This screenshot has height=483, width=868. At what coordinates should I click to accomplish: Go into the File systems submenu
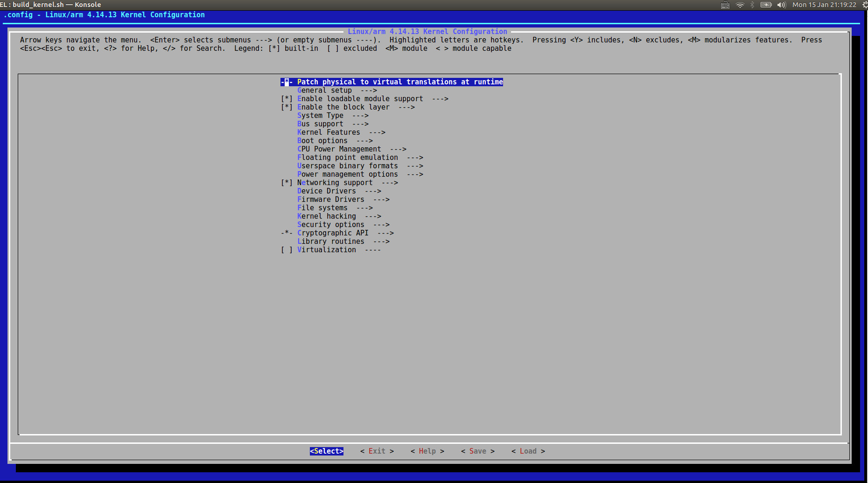pyautogui.click(x=335, y=208)
